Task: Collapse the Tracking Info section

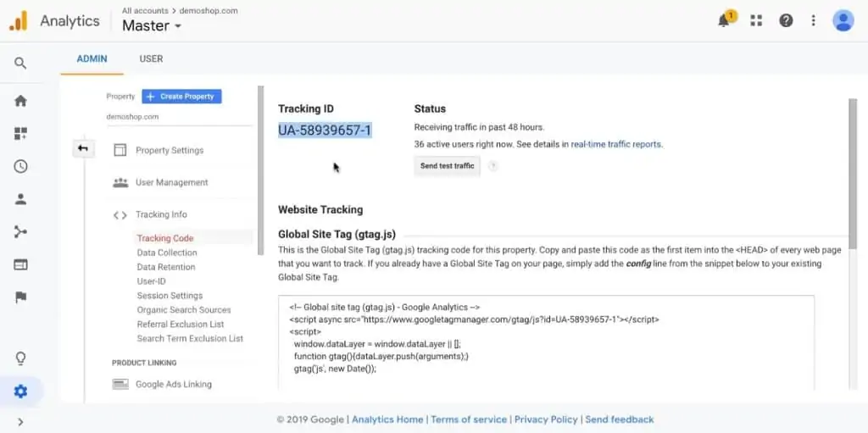Action: click(x=161, y=214)
